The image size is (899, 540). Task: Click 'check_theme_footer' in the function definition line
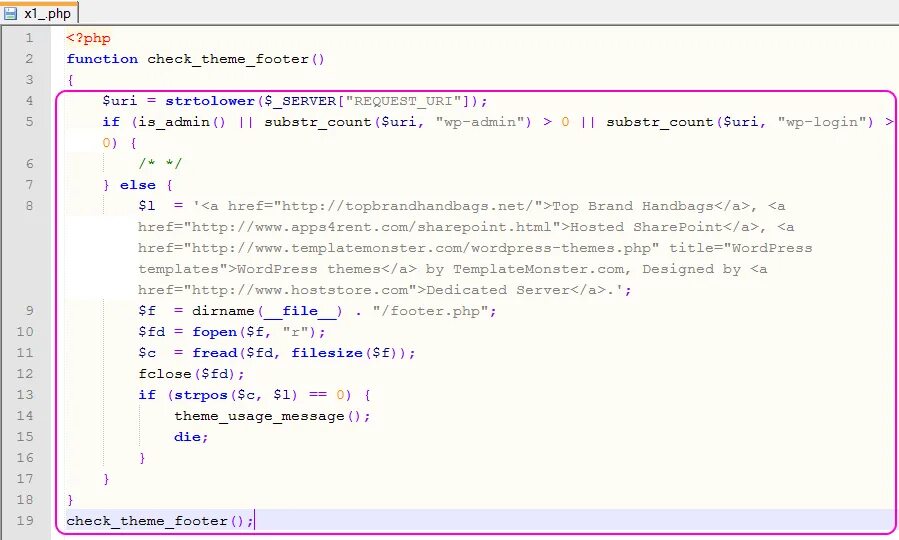(228, 59)
